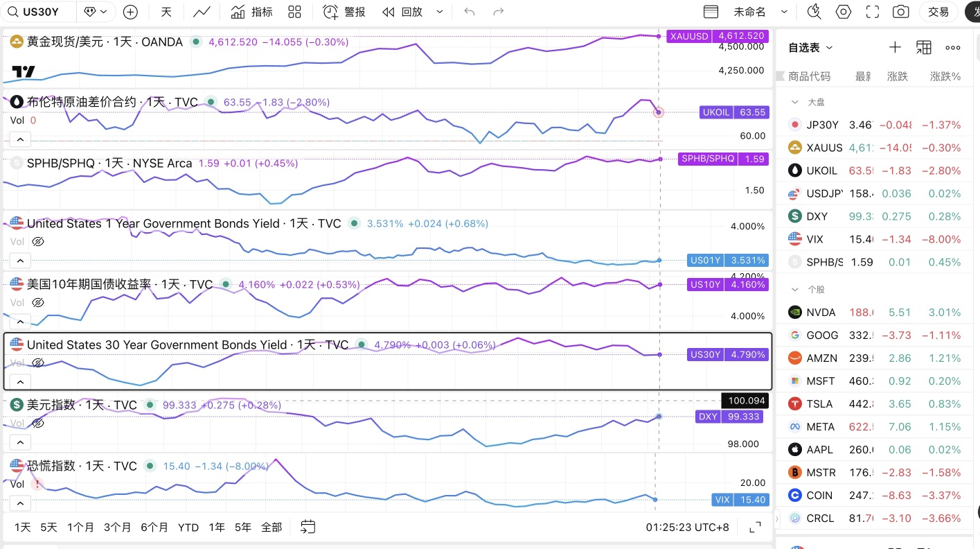
Task: Take a snapshot with the camera icon
Action: pos(900,12)
